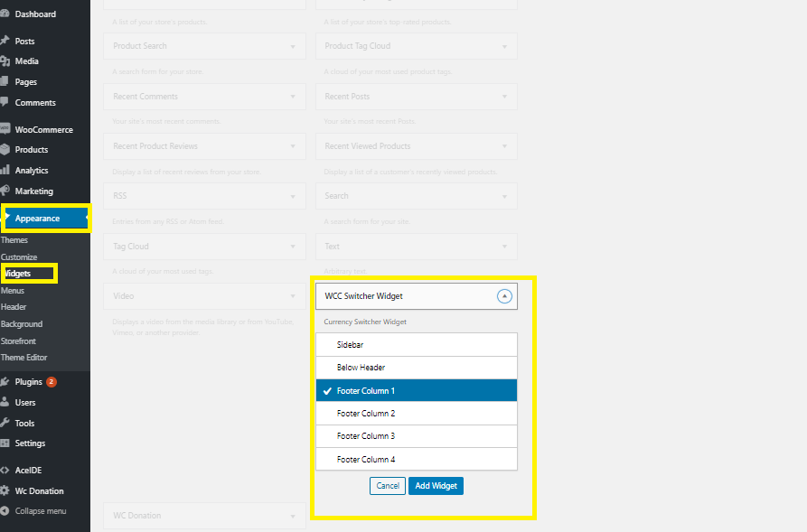Click the Tools icon in the sidebar
807x532 pixels.
(11, 422)
